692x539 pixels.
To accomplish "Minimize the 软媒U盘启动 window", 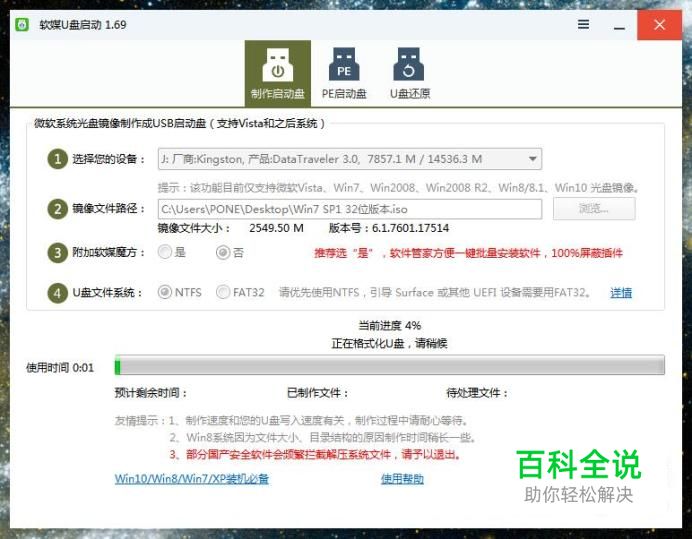I will [x=619, y=27].
